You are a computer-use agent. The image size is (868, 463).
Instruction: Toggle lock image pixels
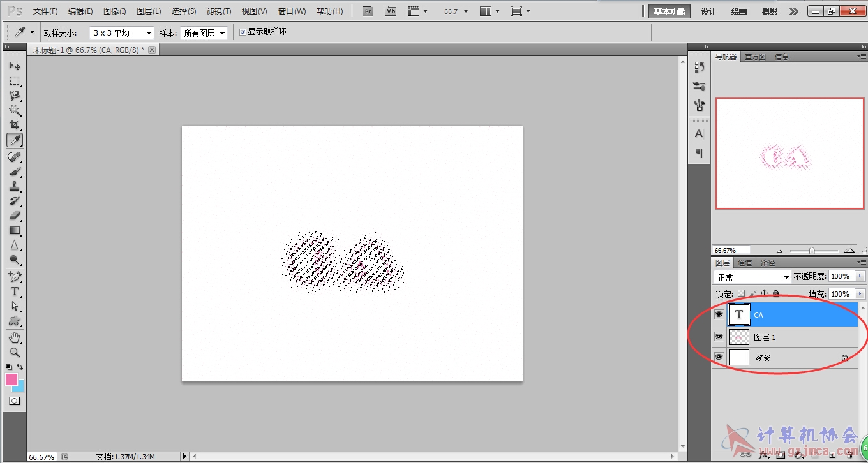click(753, 294)
